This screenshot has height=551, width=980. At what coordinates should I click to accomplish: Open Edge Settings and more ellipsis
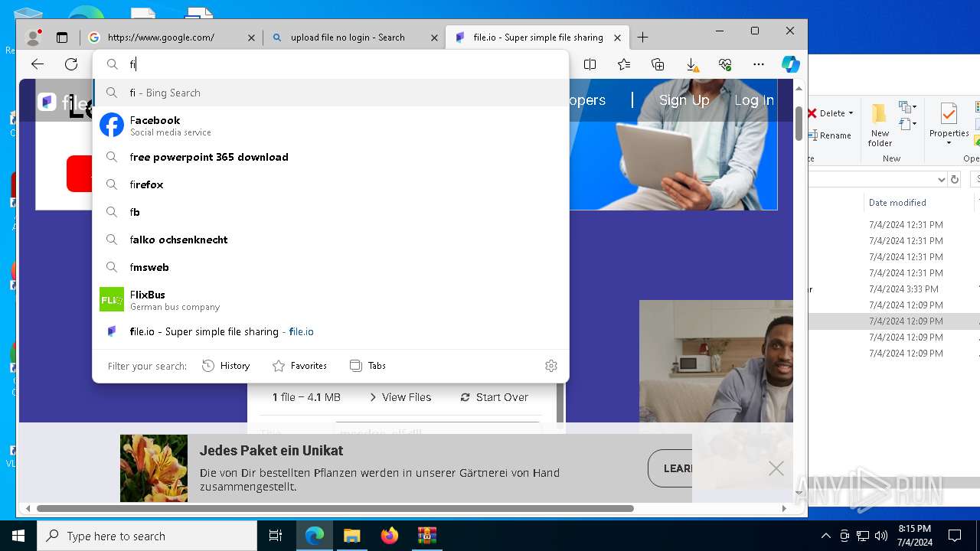[x=759, y=64]
